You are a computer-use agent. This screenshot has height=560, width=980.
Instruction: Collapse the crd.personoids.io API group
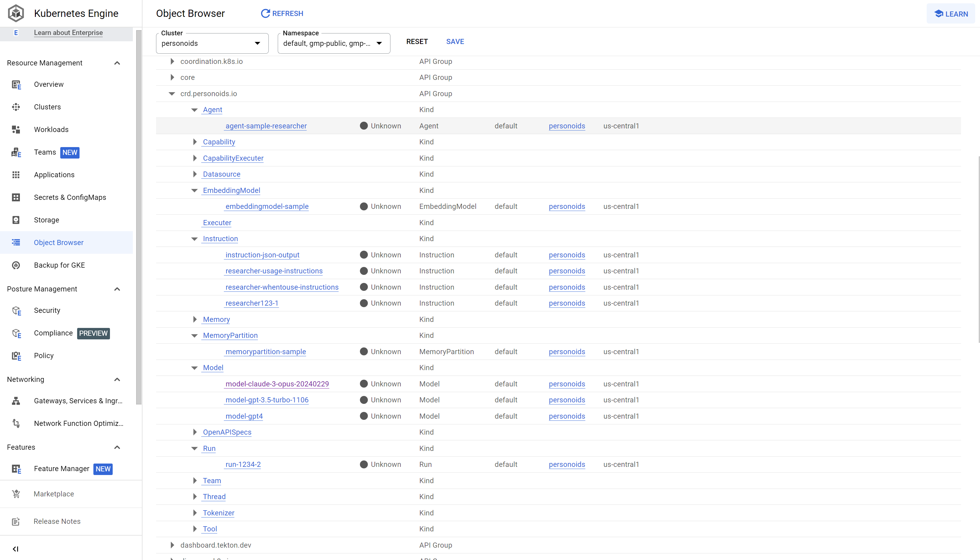172,94
